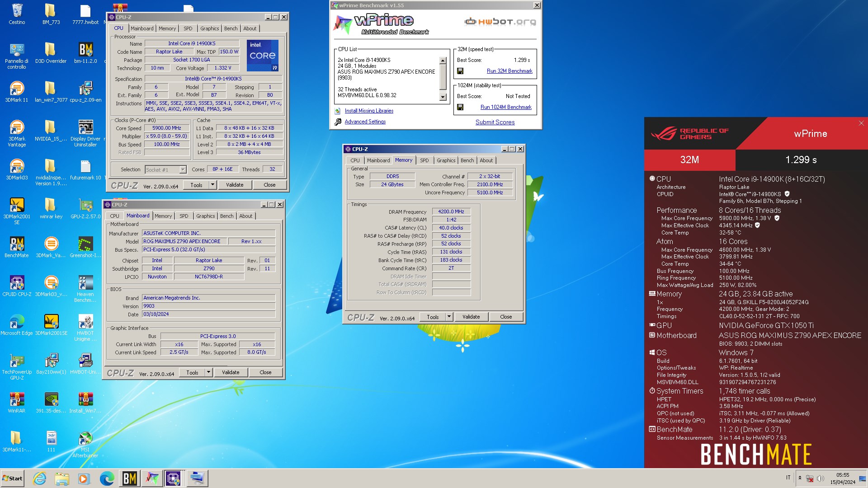
Task: Launch the GPU-Z.2.57.0 desktop icon
Action: pyautogui.click(x=85, y=209)
